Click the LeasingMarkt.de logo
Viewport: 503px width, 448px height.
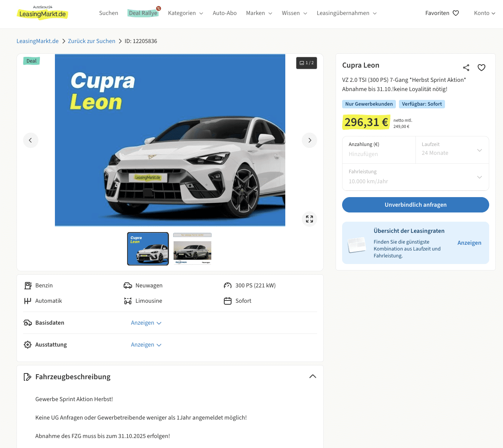pos(43,13)
